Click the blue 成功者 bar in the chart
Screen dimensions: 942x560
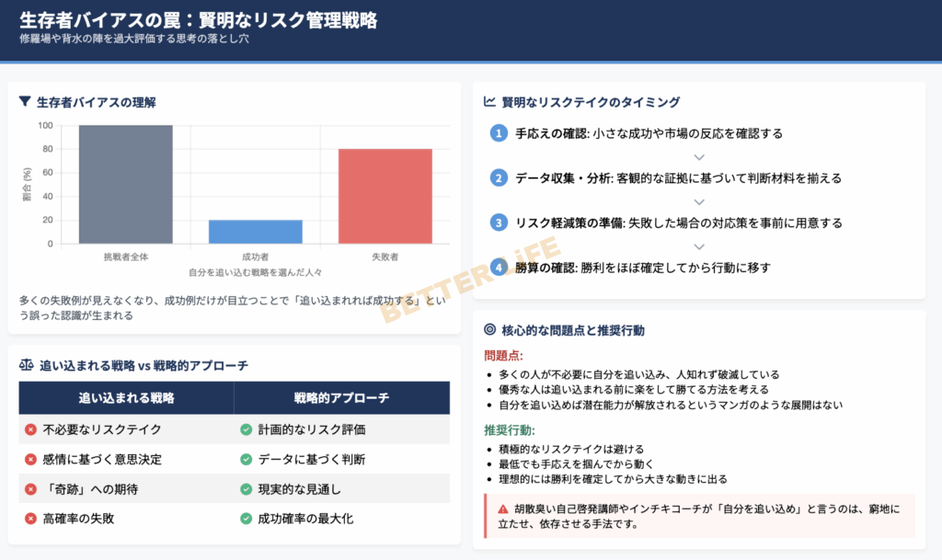pos(255,232)
